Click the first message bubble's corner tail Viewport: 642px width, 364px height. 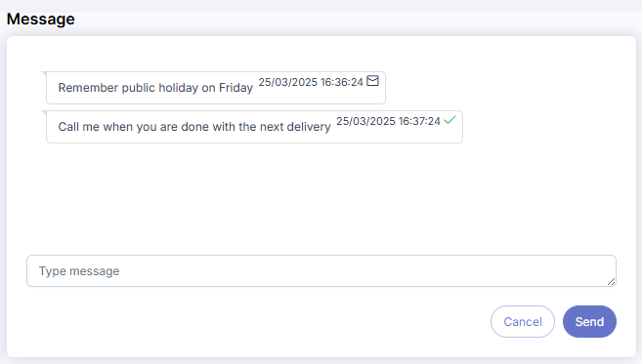point(44,74)
